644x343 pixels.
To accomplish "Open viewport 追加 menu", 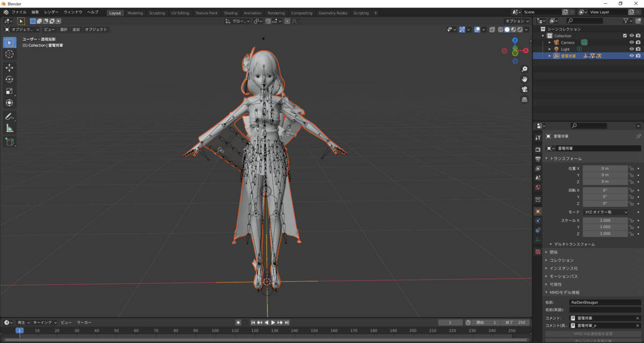I will click(x=76, y=30).
